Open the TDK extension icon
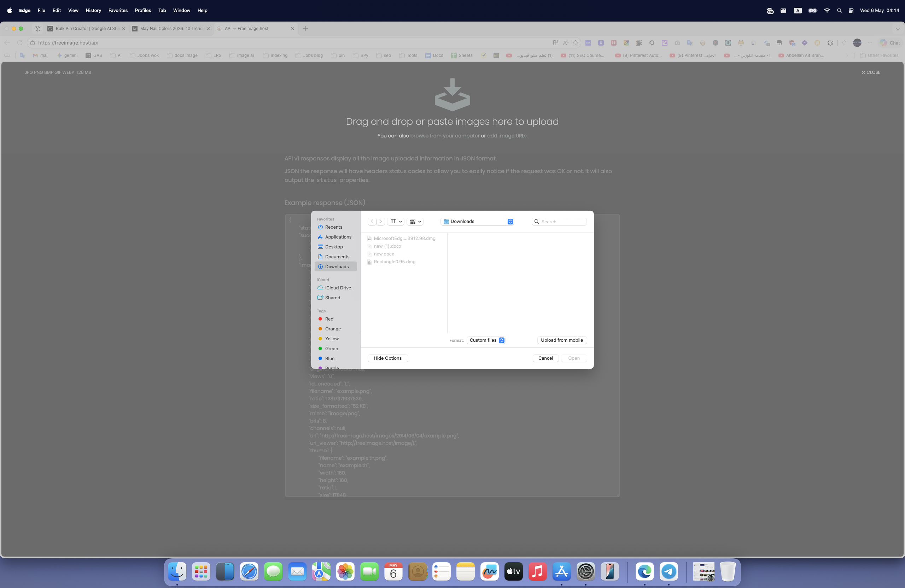Image resolution: width=905 pixels, height=588 pixels. 588,42
